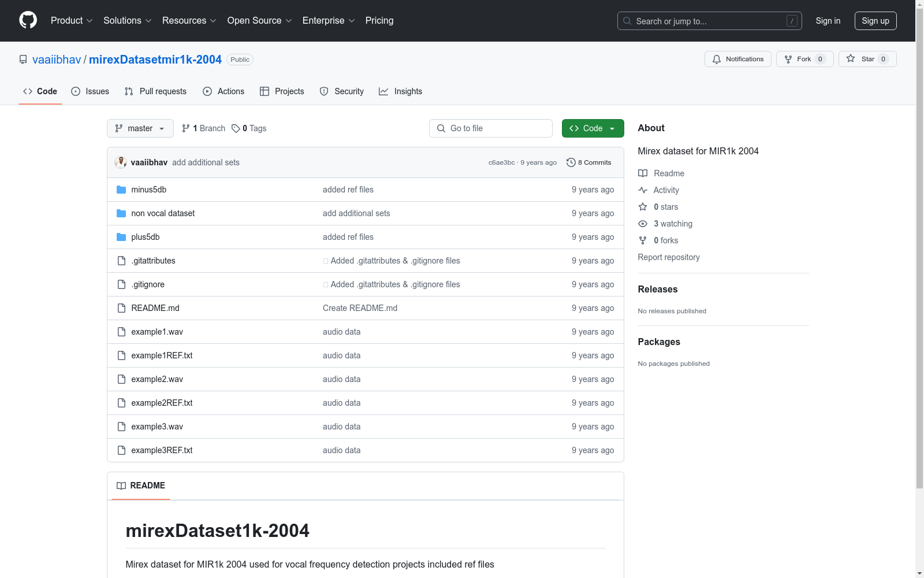Click the branch icon beside 1 Branch
Viewport: 924px width, 578px height.
(186, 128)
